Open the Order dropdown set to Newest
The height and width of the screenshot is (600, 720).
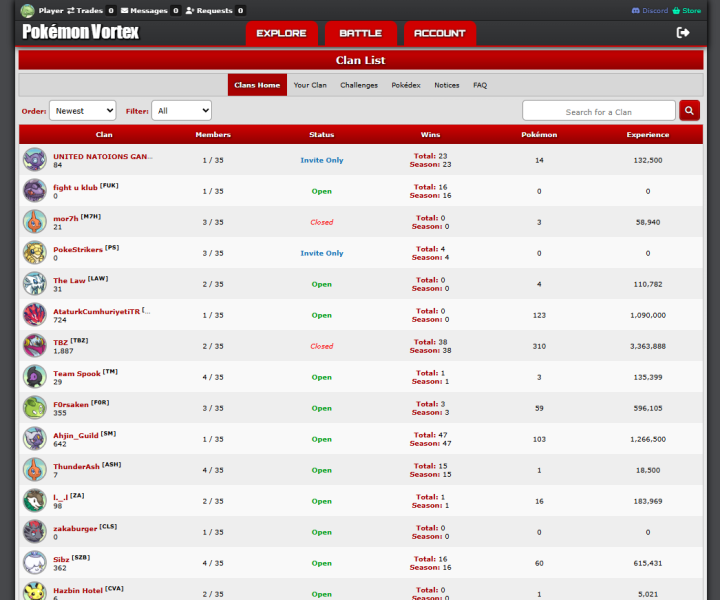click(83, 111)
